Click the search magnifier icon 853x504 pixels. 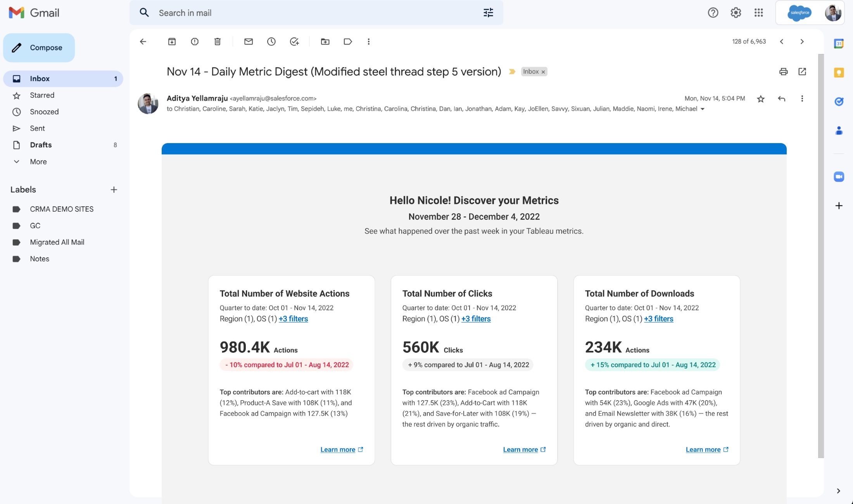pos(144,13)
